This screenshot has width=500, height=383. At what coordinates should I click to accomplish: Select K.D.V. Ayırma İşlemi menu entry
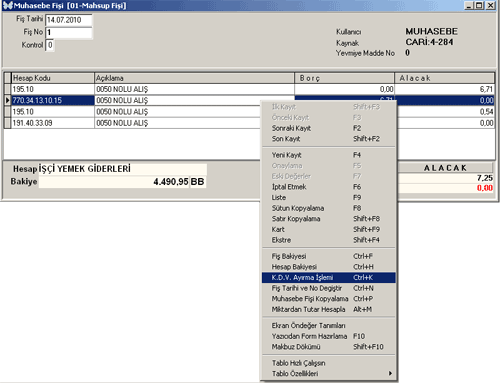(x=328, y=278)
